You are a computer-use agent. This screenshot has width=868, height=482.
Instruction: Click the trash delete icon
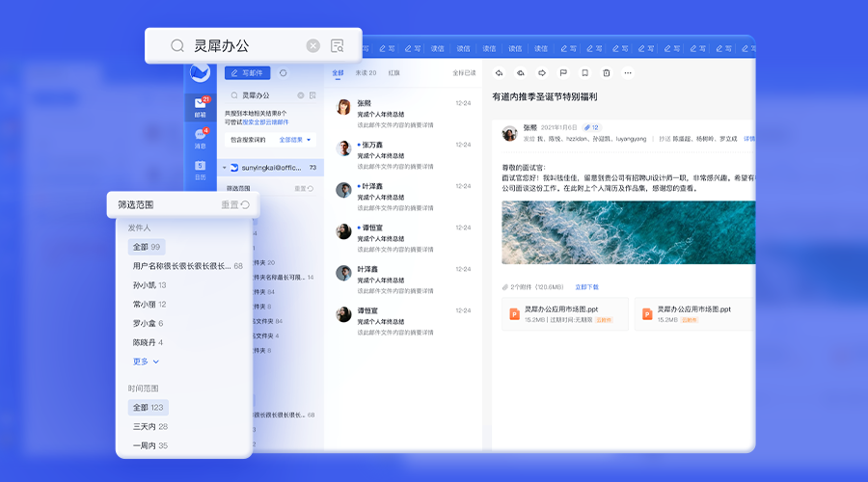pos(607,73)
